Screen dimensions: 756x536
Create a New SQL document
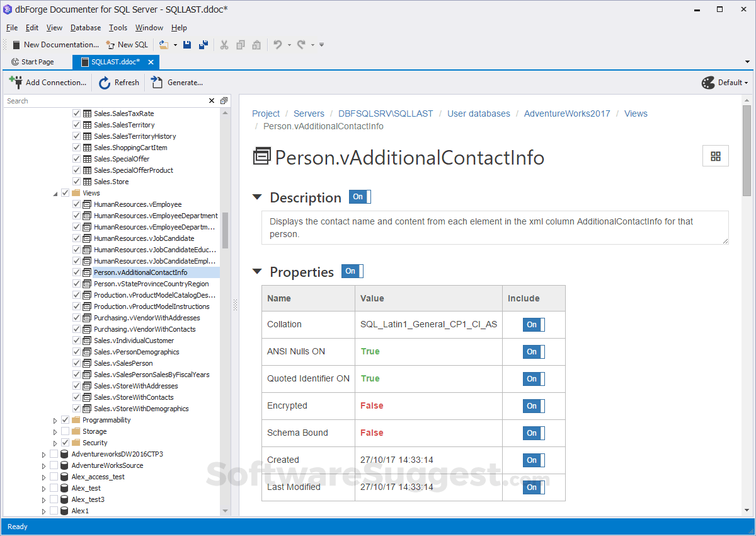click(x=127, y=44)
